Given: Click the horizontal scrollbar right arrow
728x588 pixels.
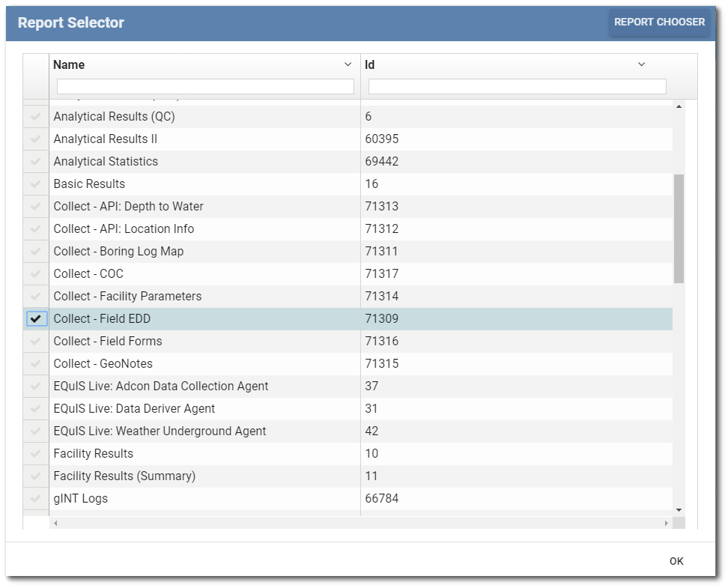Looking at the screenshot, I should 667,523.
